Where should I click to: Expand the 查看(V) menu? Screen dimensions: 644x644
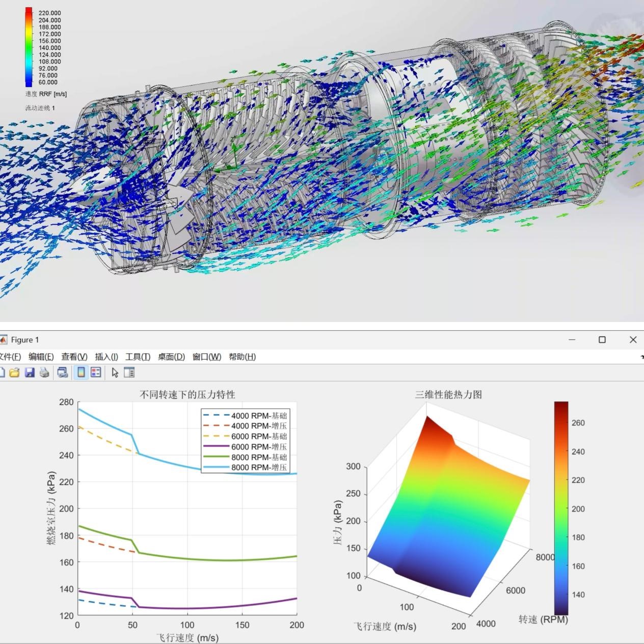coord(74,357)
